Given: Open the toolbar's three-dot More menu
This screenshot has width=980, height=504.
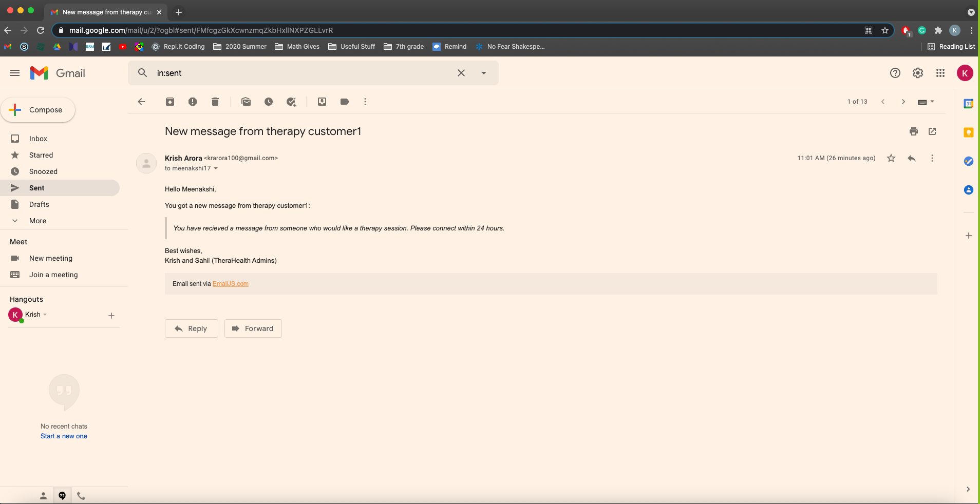Looking at the screenshot, I should 365,102.
